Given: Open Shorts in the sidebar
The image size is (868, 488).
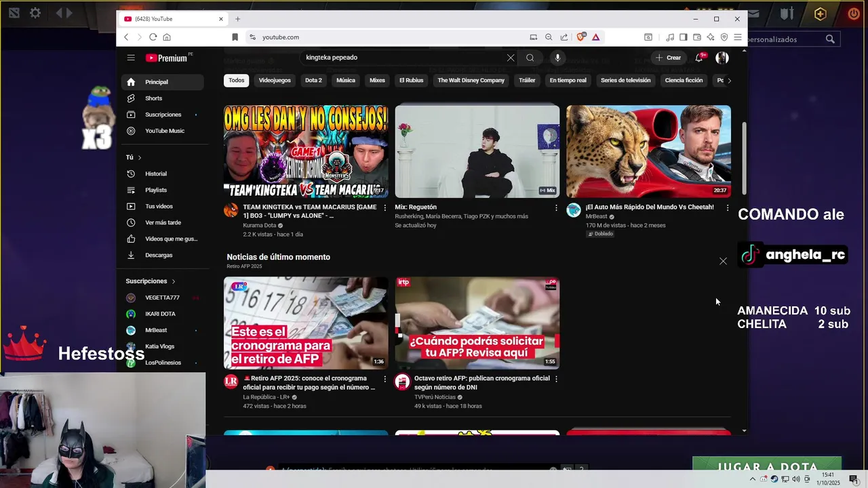Looking at the screenshot, I should 162,98.
